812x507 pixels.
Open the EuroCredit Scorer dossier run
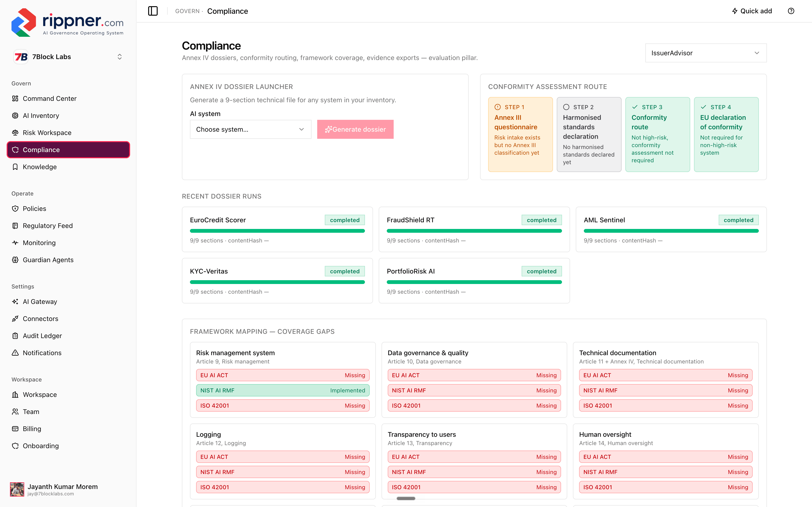(x=277, y=229)
